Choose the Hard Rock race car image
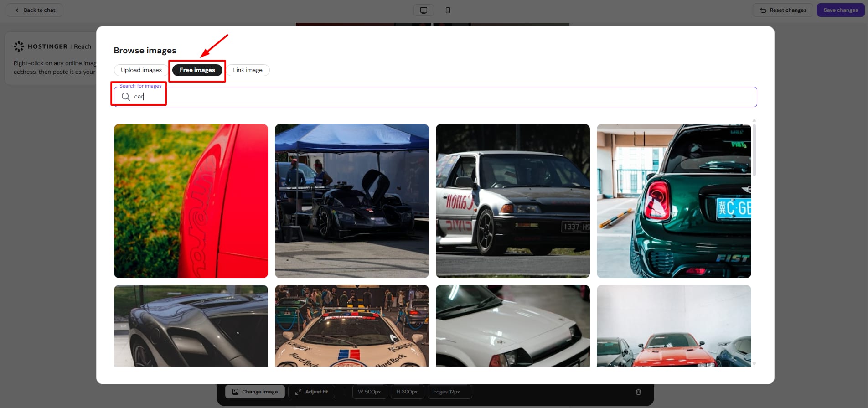 [352, 326]
